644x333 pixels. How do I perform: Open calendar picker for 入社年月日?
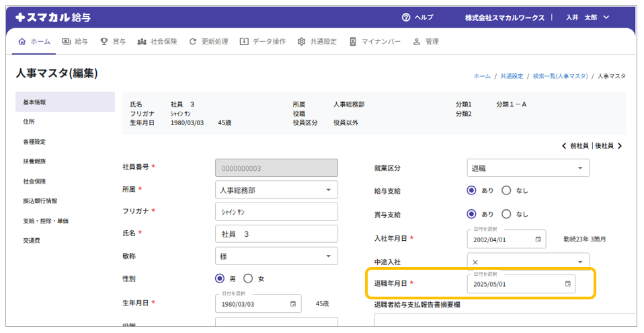tap(538, 239)
